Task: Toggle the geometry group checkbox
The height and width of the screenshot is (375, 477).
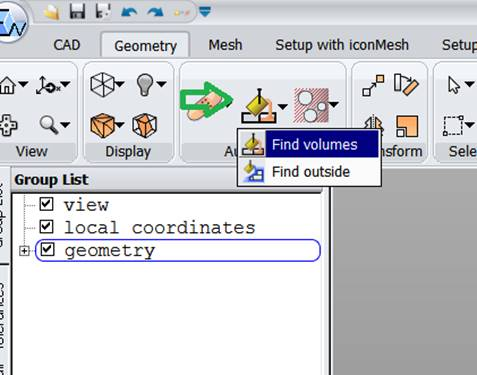Action: tap(47, 249)
